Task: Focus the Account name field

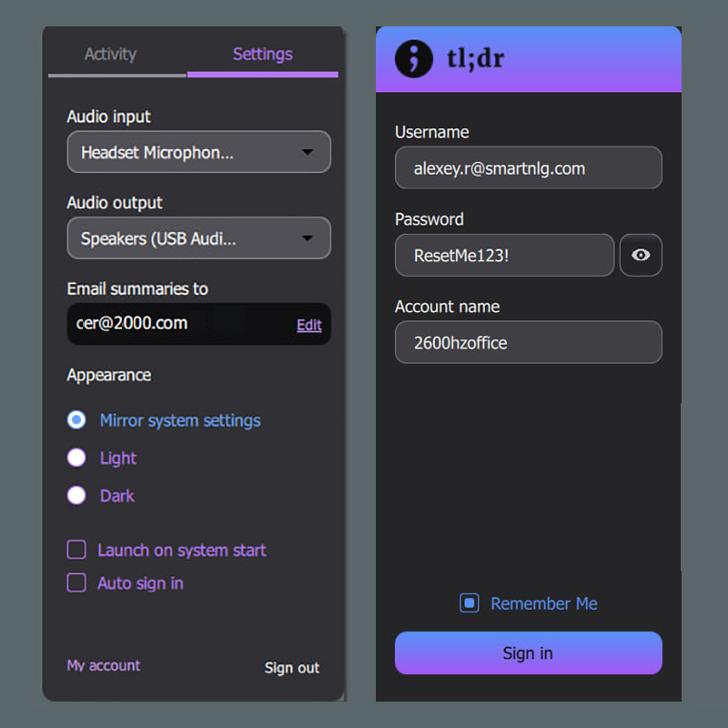Action: click(x=528, y=343)
